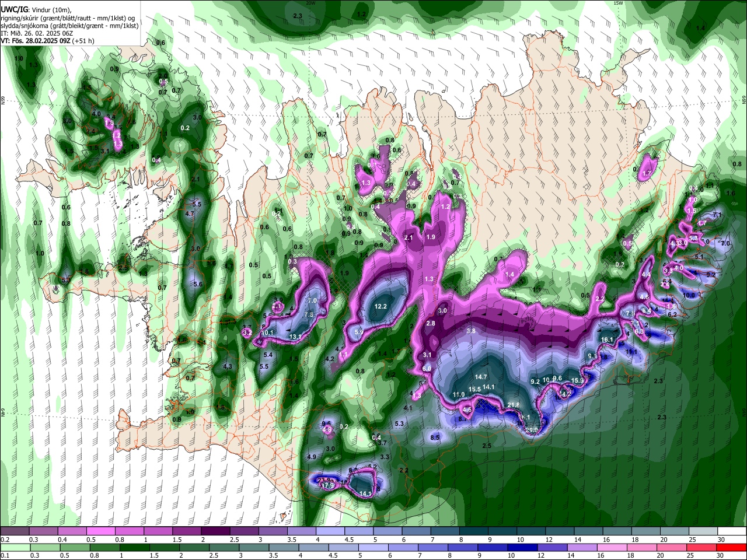The width and height of the screenshot is (747, 560).
Task: Click snow legend swatch between 0.2 and 0.3
Action: pyautogui.click(x=15, y=531)
